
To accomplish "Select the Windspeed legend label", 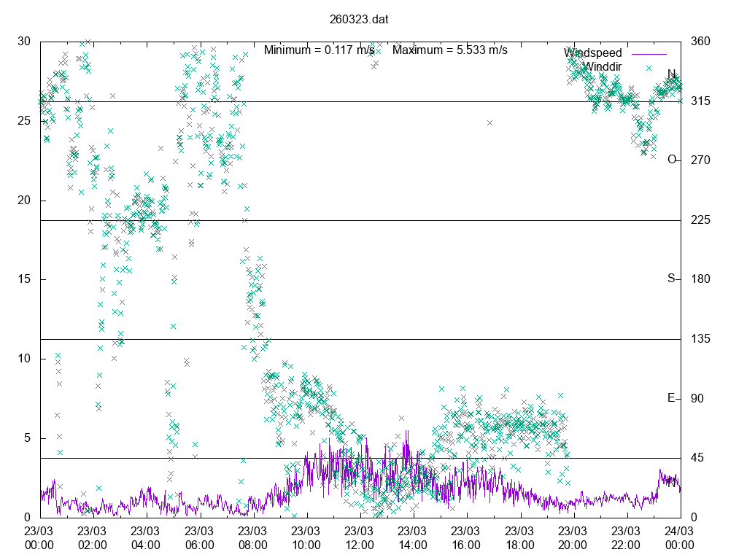I will 592,53.
